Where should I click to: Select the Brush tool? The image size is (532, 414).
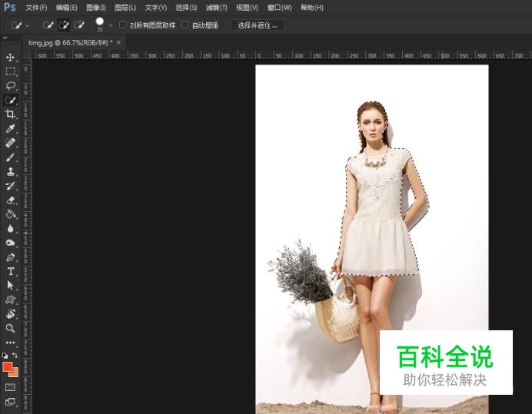pos(10,157)
